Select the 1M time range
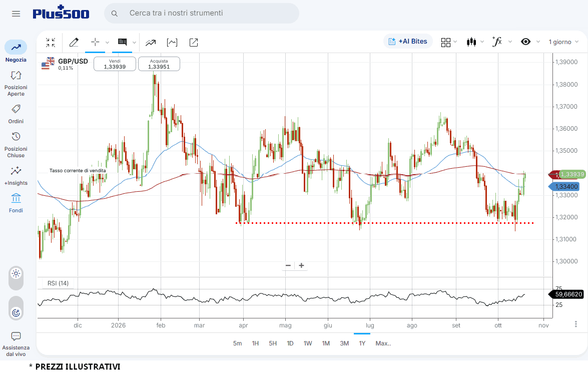The width and height of the screenshot is (588, 372). [x=326, y=343]
